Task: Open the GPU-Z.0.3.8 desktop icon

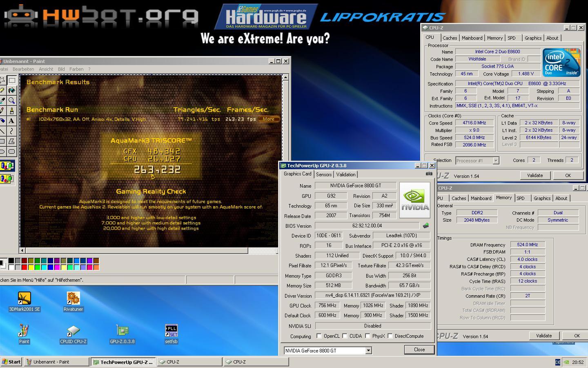Action: [122, 334]
